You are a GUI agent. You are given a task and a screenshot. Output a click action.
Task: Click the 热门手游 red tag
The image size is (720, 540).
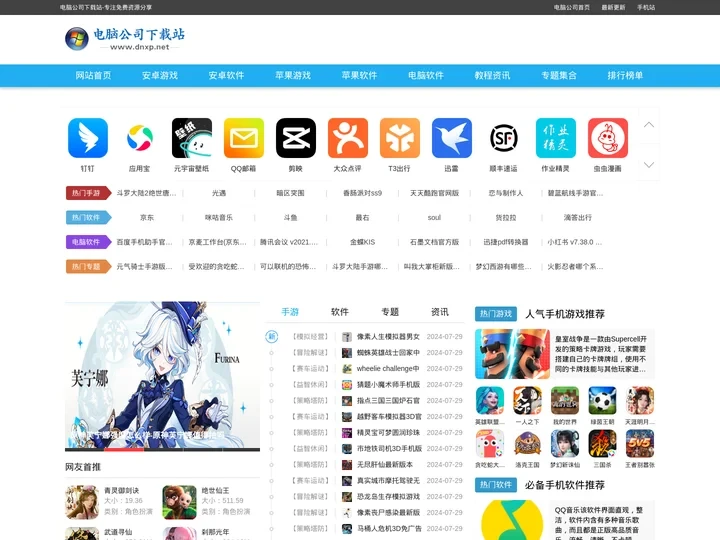pos(88,193)
